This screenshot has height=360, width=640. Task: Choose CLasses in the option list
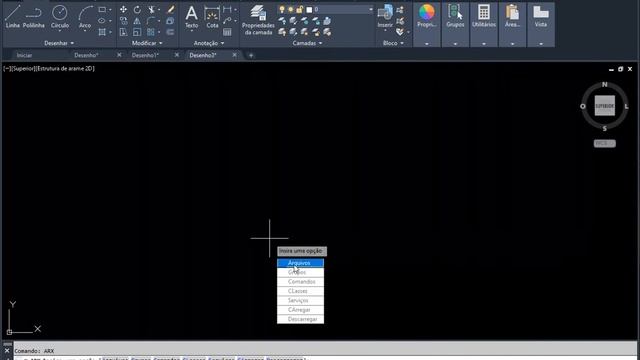click(x=300, y=291)
